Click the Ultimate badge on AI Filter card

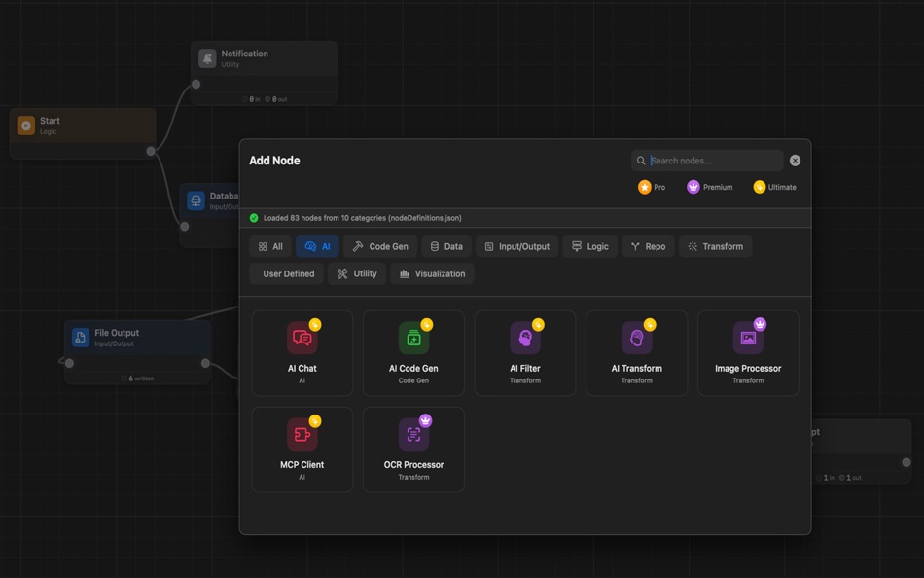point(538,324)
